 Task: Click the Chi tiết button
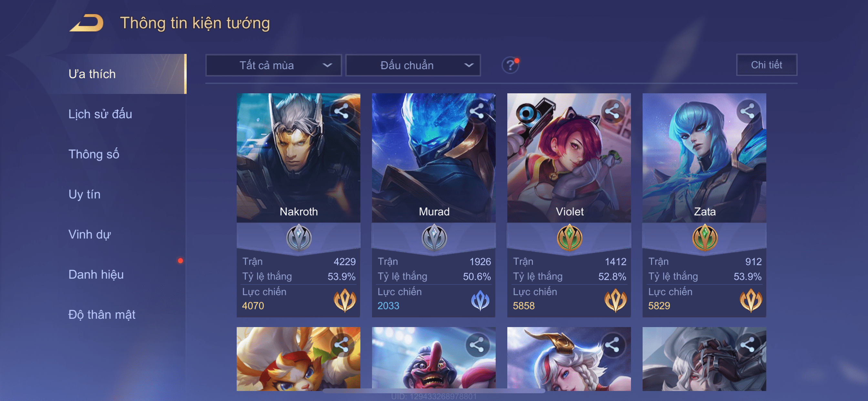click(x=766, y=65)
